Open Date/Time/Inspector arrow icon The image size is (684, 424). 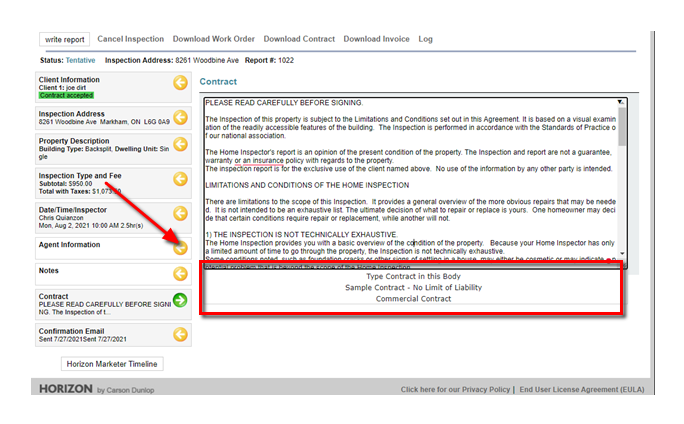tap(180, 213)
